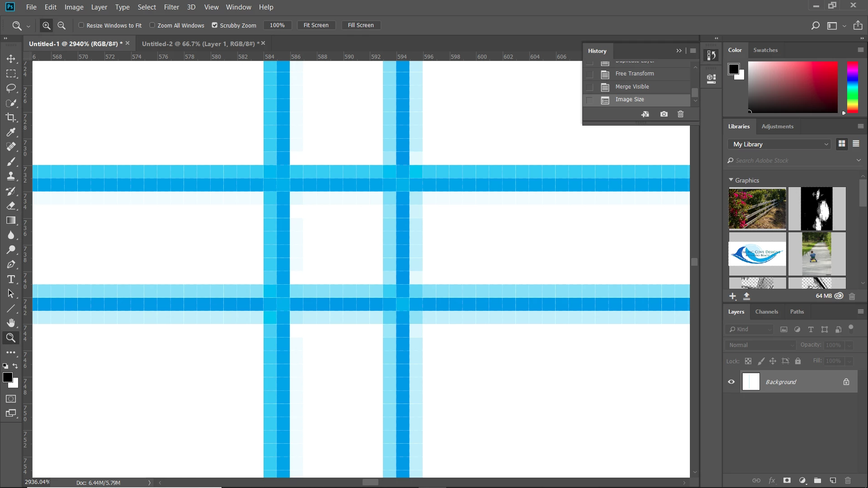Choose the Hand tool
The width and height of the screenshot is (868, 488).
pos(11,323)
